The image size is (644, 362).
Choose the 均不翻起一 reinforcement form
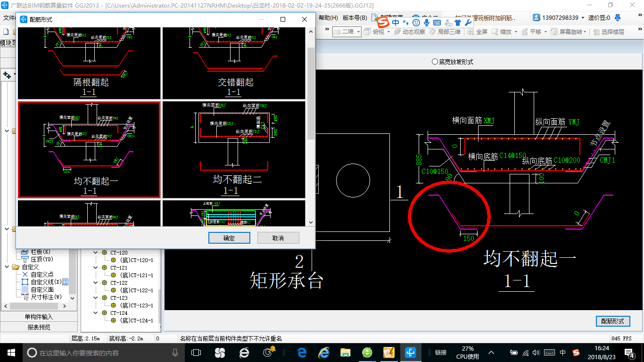(89, 149)
